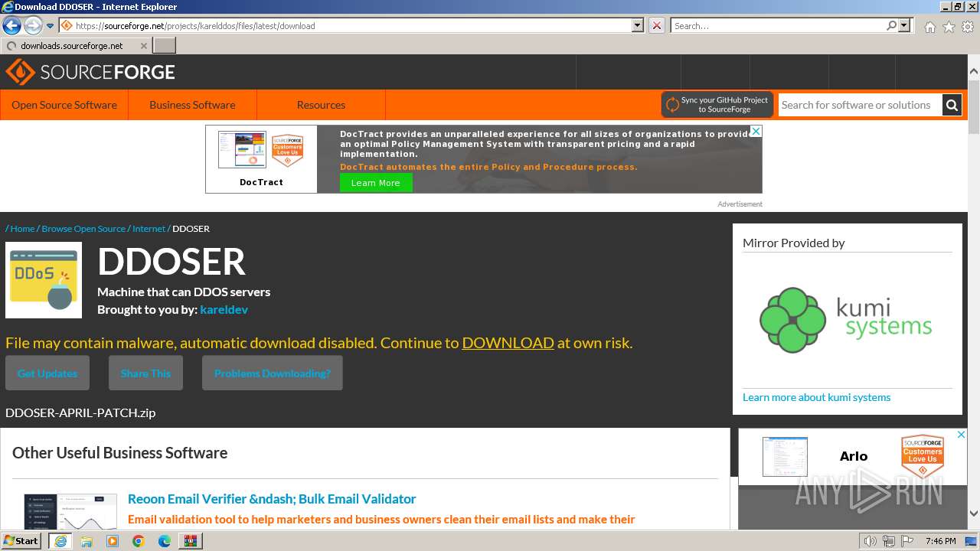Viewport: 980px width, 551px height.
Task: Open the IE Tools gear menu
Action: 968,27
